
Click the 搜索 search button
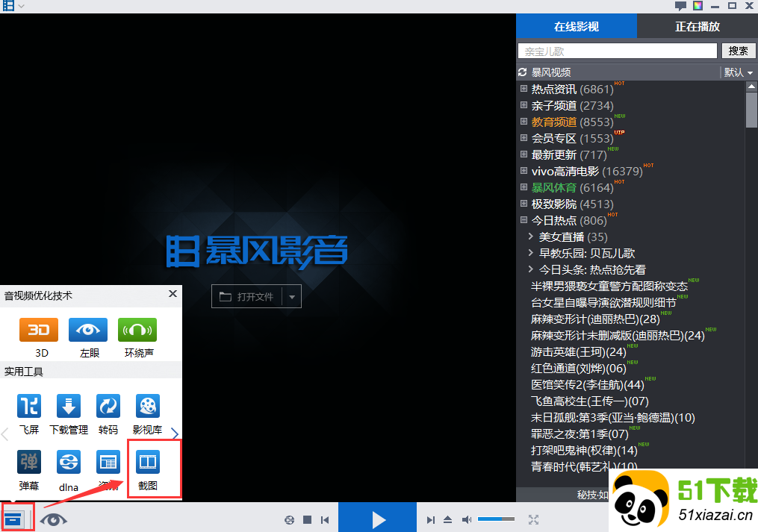click(x=739, y=51)
